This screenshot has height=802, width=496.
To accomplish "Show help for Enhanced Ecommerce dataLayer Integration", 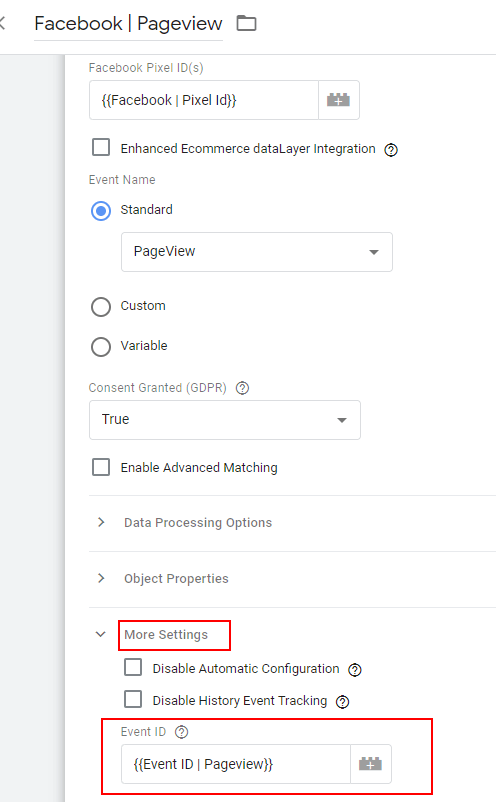I will pyautogui.click(x=391, y=150).
